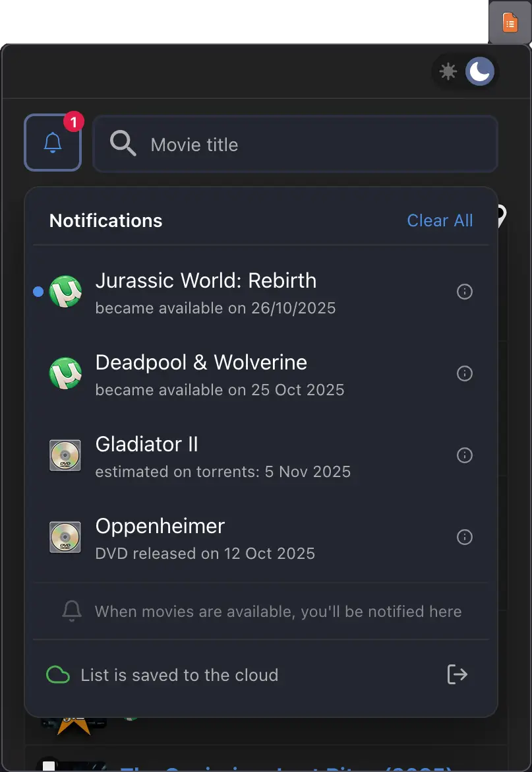The width and height of the screenshot is (532, 772).
Task: Select the uTorrent icon for Jurassic World: Rebirth
Action: click(x=65, y=291)
